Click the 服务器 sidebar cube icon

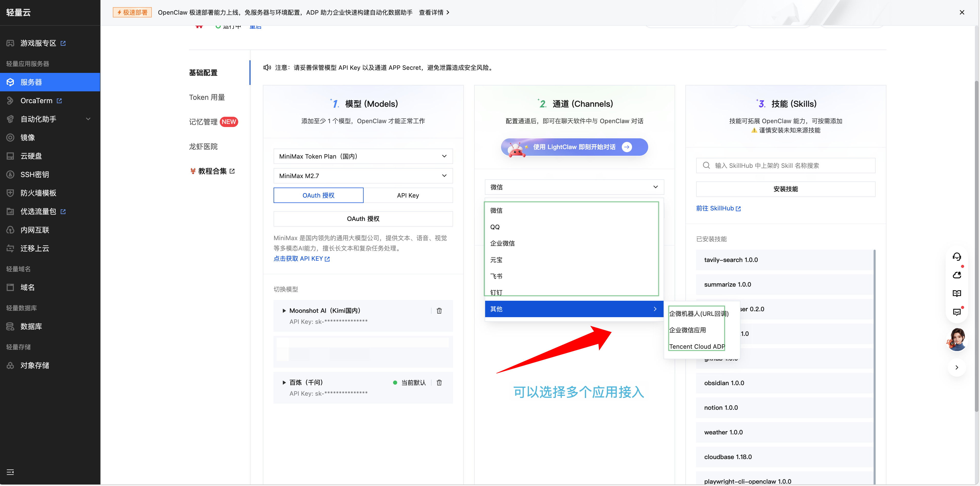click(10, 82)
